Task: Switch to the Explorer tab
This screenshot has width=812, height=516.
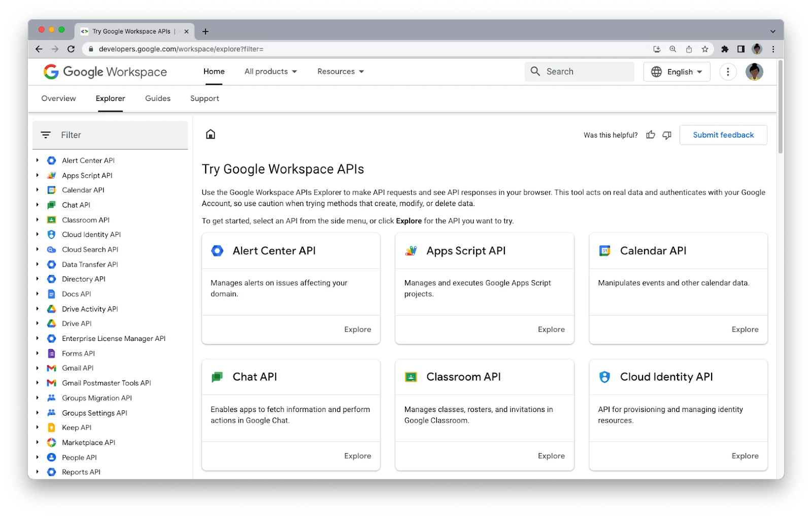Action: click(111, 98)
